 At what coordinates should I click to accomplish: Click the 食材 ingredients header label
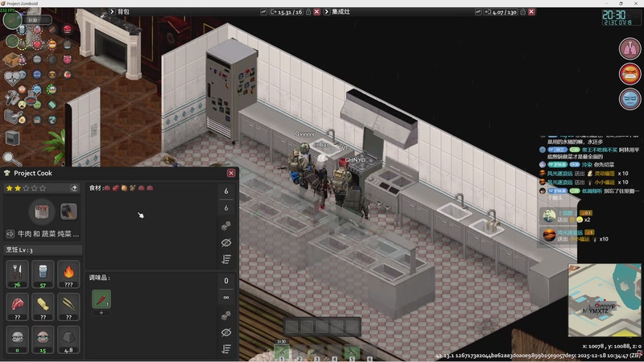96,188
